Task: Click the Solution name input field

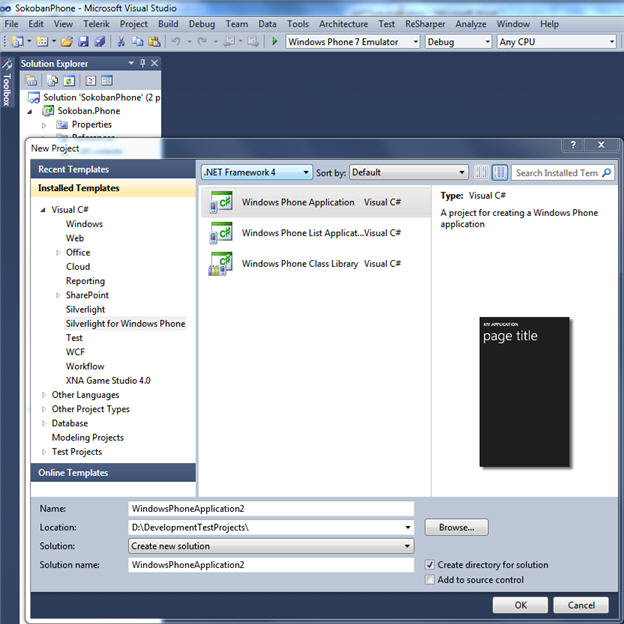Action: (x=271, y=565)
